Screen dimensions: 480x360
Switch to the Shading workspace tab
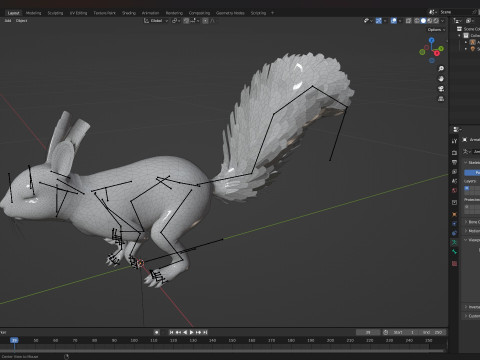click(x=129, y=13)
